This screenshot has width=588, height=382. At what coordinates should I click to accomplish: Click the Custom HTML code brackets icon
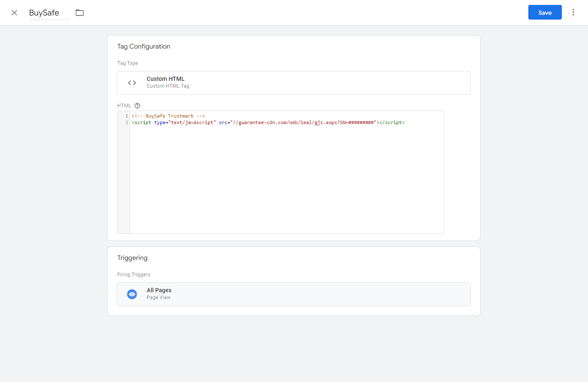point(132,83)
